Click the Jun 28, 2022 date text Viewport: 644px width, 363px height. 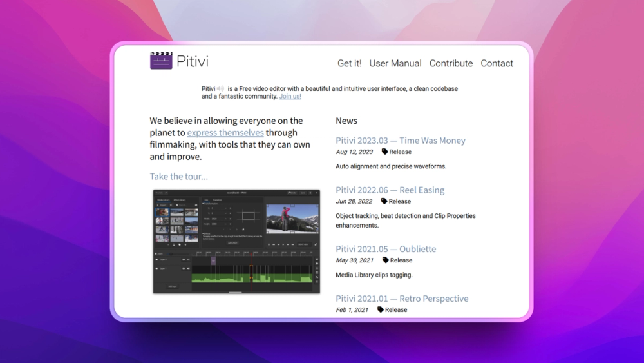point(354,201)
